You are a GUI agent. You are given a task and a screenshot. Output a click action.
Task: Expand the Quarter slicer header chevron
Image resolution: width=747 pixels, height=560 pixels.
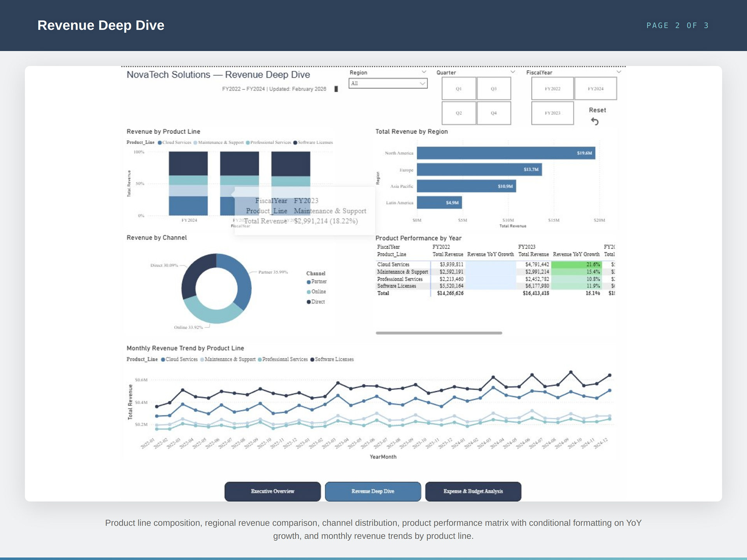click(512, 72)
